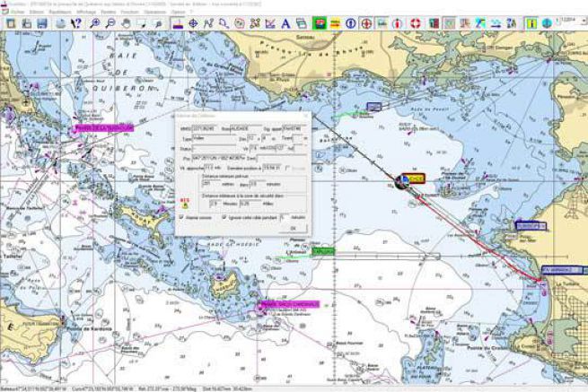Image resolution: width=588 pixels, height=392 pixels.
Task: Click the MMSI field in the dialog
Action: (x=205, y=128)
